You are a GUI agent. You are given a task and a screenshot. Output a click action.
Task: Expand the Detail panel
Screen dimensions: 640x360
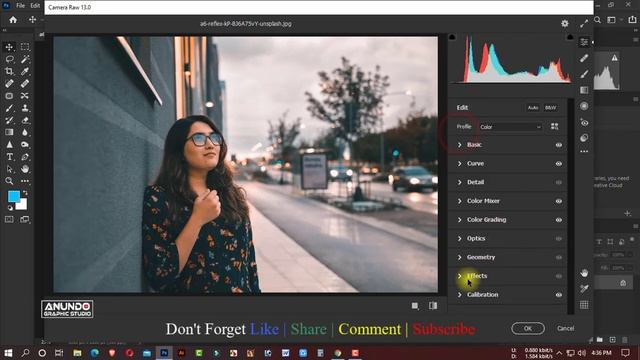pos(460,182)
